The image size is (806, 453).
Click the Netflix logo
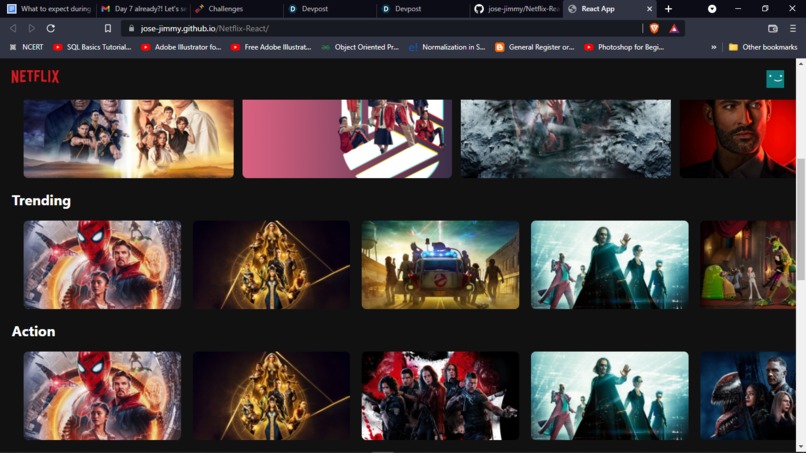click(x=35, y=77)
